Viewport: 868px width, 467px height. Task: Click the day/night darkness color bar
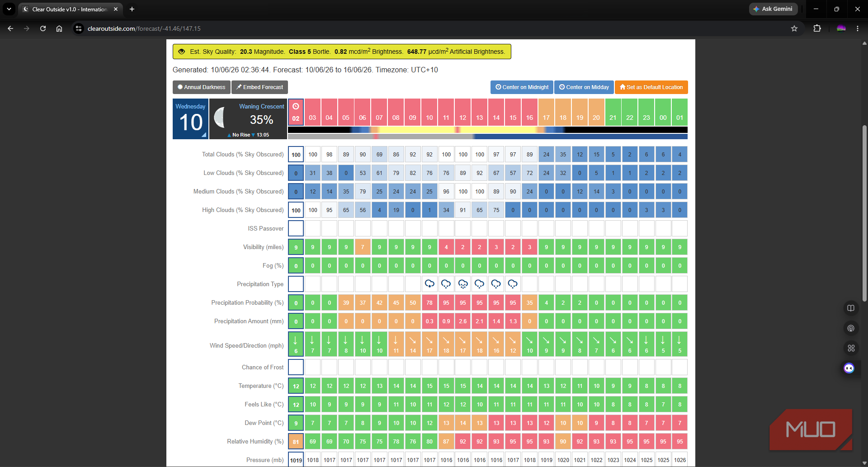488,130
